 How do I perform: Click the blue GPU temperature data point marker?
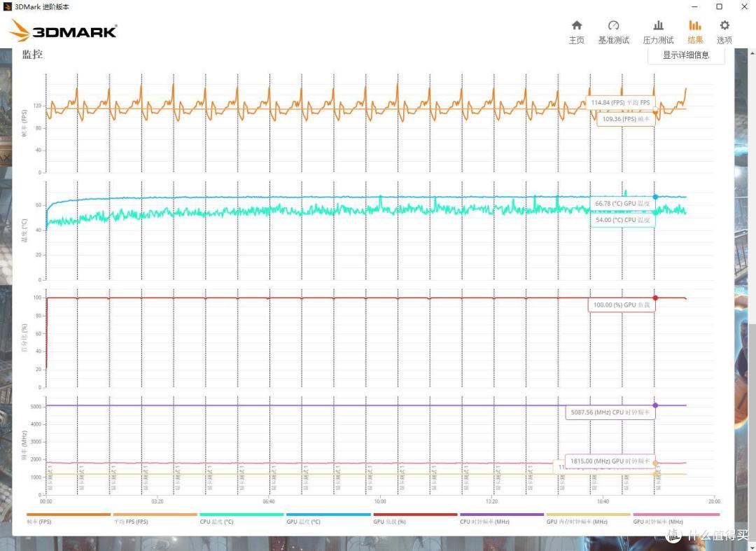coord(655,197)
